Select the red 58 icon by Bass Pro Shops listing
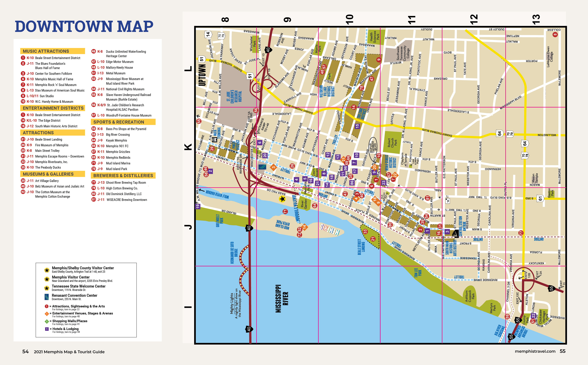The image size is (588, 365). 94,129
